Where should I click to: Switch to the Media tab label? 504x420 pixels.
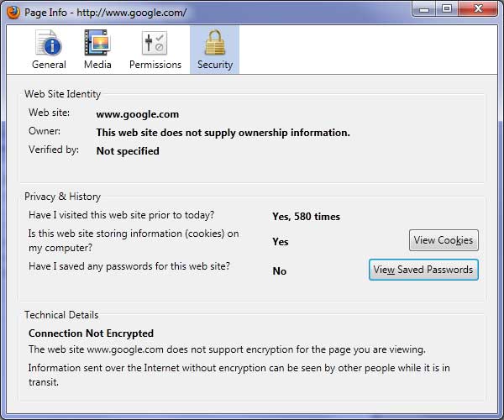click(97, 65)
